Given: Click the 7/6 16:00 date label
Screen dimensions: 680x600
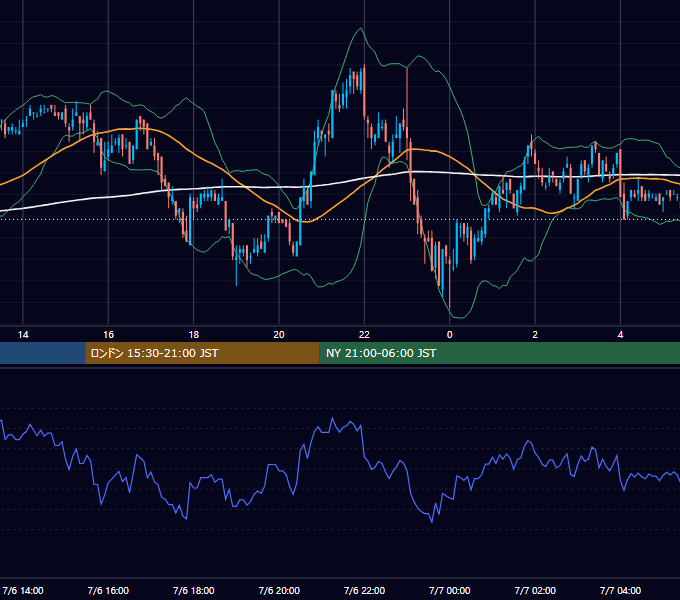Looking at the screenshot, I should pos(108,590).
